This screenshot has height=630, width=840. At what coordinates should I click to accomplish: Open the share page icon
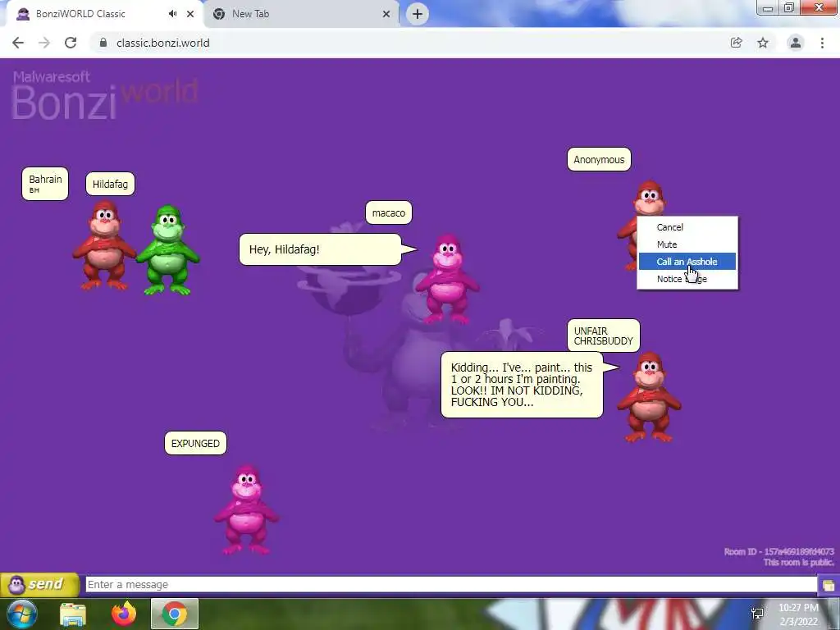coord(737,43)
